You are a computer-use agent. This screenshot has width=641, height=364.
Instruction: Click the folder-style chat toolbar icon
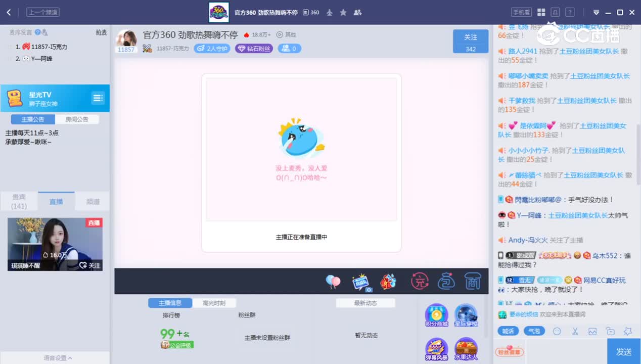(610, 332)
